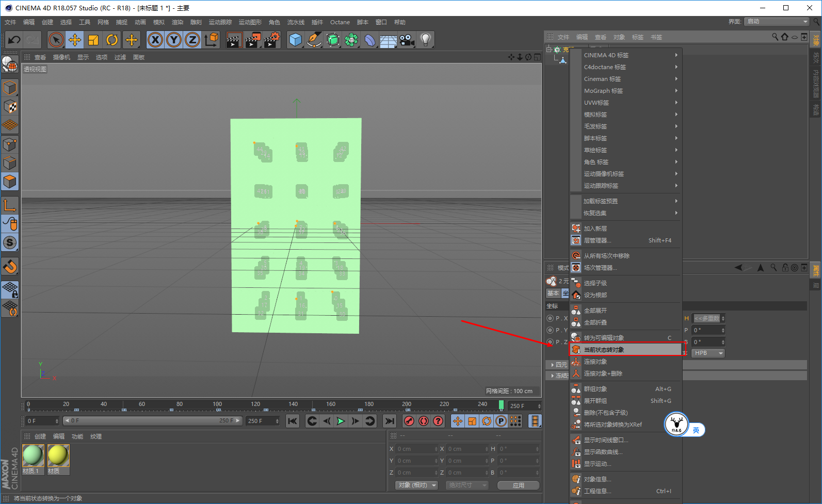Switch to Polygons mode icon

coord(10,182)
